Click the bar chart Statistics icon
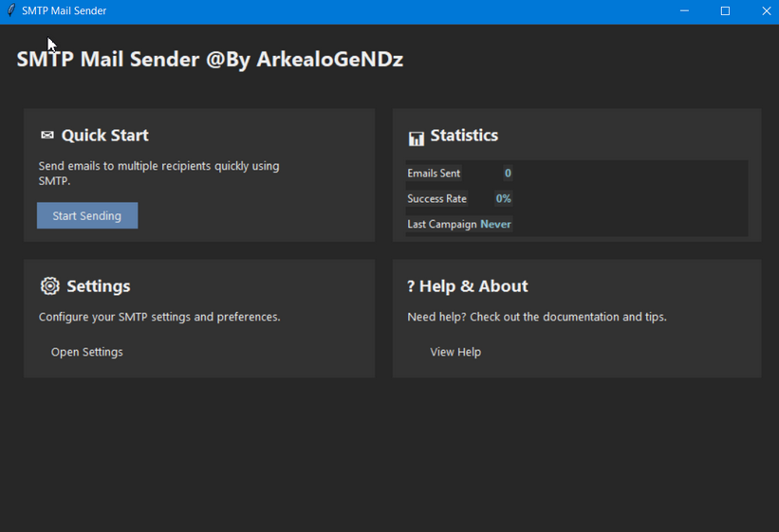The image size is (779, 532). tap(416, 138)
